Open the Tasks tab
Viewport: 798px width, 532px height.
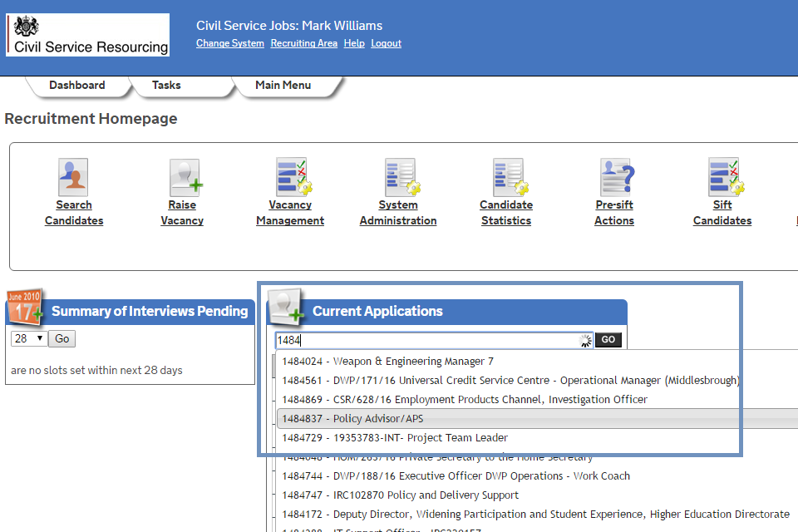[x=166, y=86]
